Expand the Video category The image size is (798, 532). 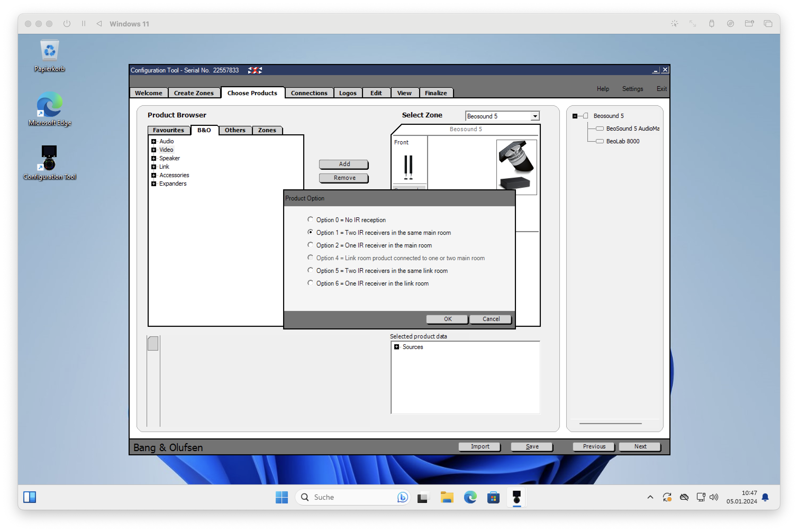pos(154,150)
